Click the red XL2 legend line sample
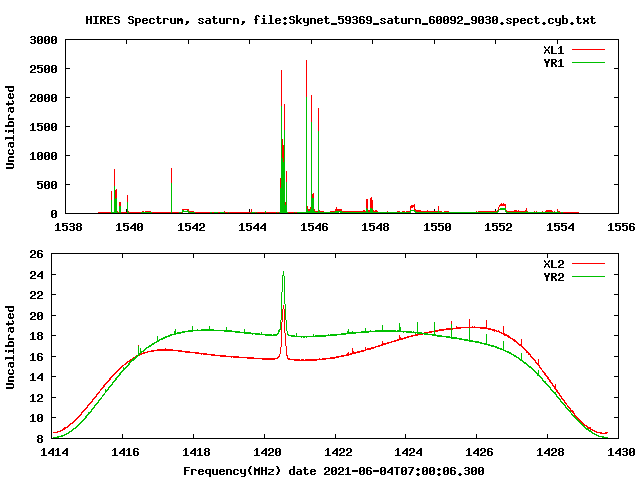This screenshot has height=480, width=640. 590,264
